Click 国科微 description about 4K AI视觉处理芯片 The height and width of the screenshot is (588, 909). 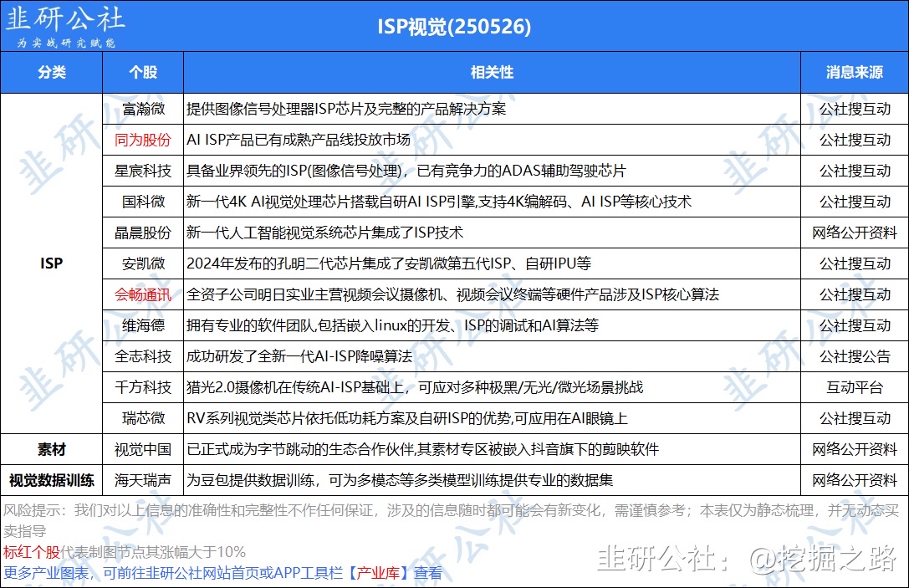pos(439,202)
